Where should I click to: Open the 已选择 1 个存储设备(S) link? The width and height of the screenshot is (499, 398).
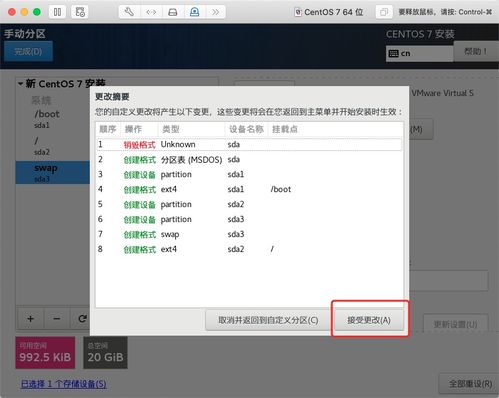[x=64, y=384]
